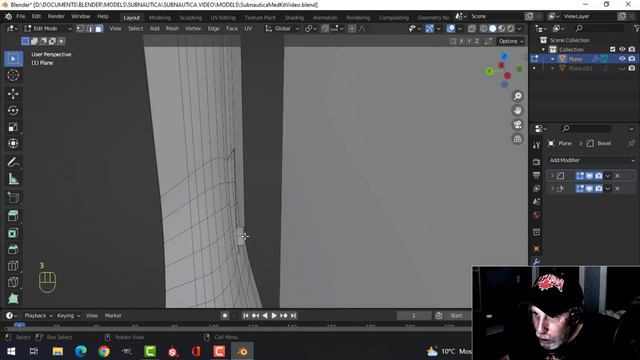Switch to Edge select mode

tap(90, 29)
